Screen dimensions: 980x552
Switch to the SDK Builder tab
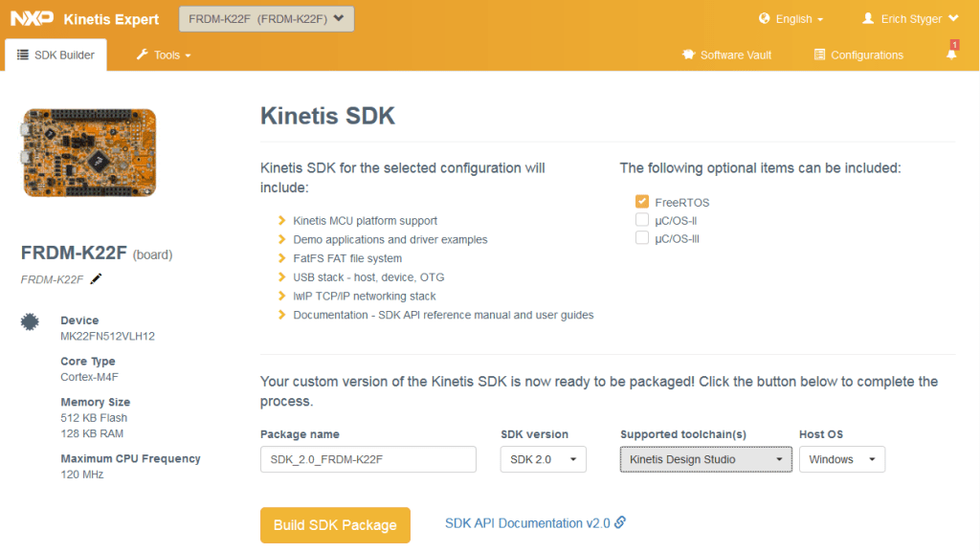(x=56, y=55)
